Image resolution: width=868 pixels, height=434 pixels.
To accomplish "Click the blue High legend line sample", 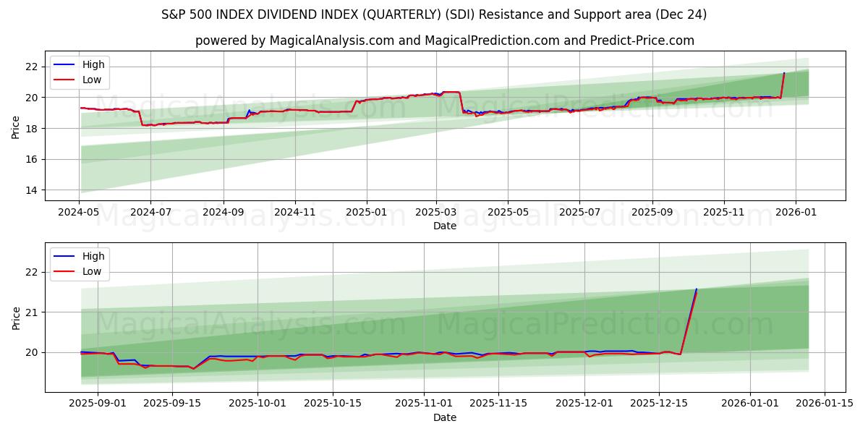I will [65, 64].
